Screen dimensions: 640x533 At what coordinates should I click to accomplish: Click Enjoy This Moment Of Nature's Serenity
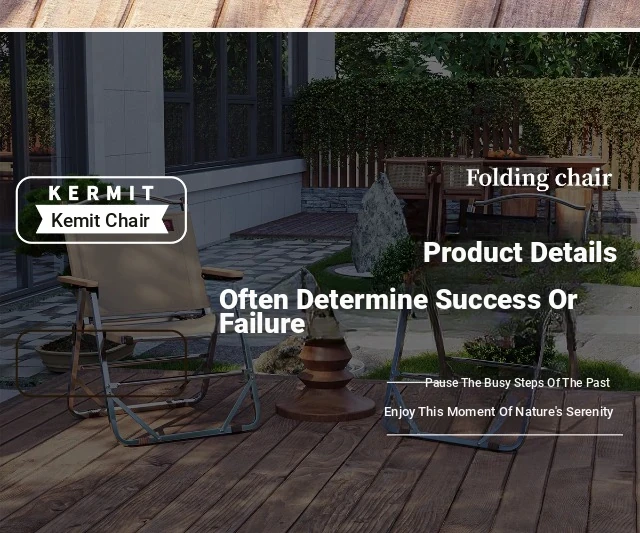click(x=498, y=411)
